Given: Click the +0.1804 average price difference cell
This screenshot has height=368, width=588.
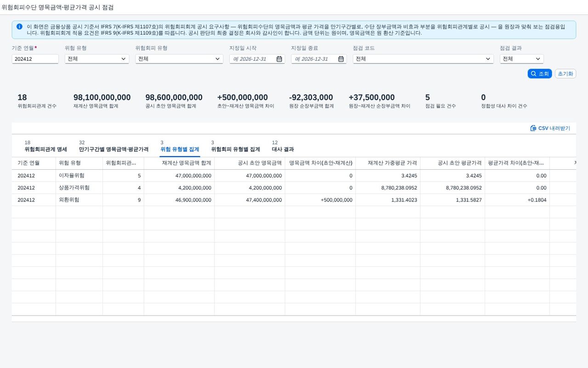Looking at the screenshot, I should click(517, 200).
